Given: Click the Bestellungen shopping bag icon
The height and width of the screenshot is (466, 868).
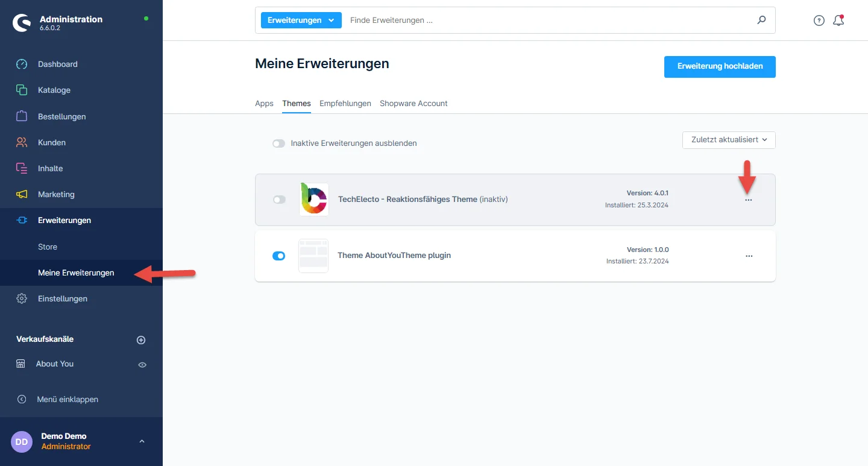Looking at the screenshot, I should tap(22, 116).
